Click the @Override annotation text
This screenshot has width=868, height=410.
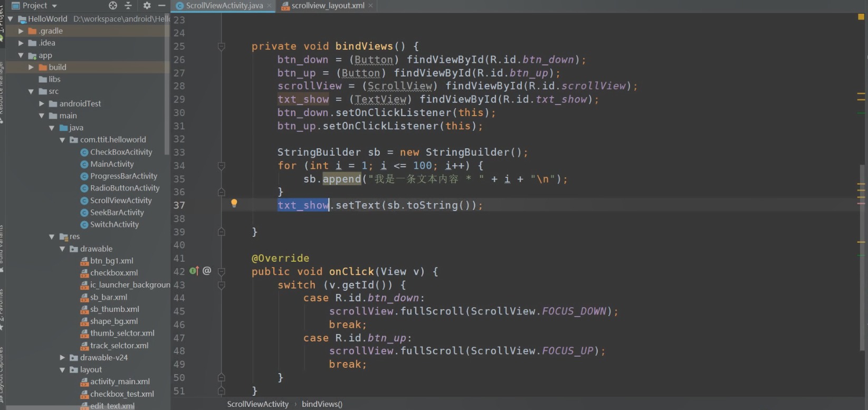click(x=280, y=259)
